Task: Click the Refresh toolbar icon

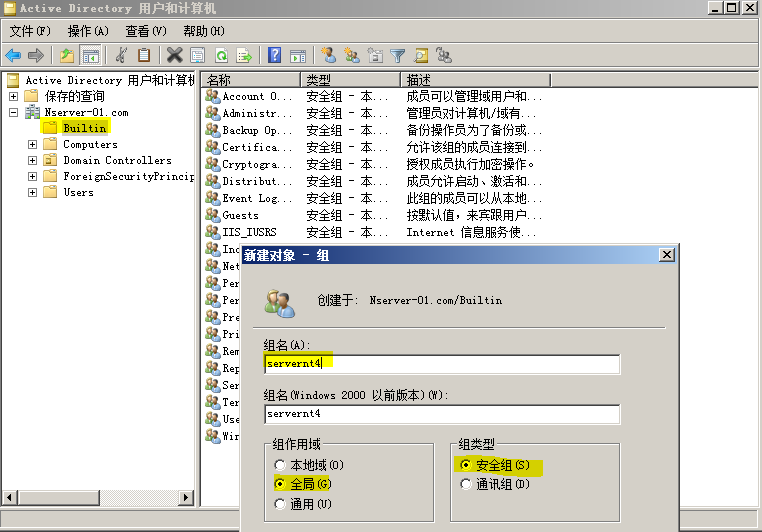Action: (x=222, y=55)
